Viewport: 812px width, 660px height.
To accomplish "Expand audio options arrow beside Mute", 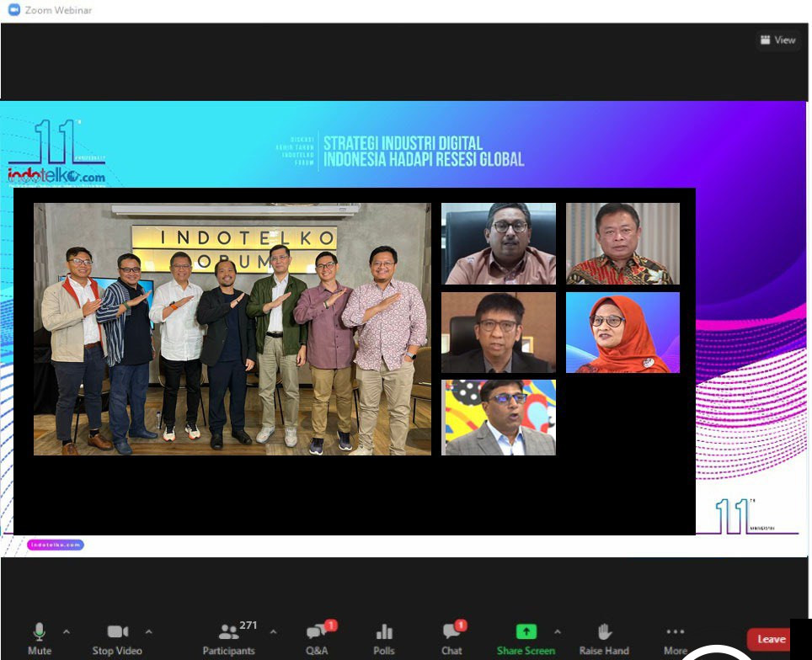I will [x=67, y=631].
